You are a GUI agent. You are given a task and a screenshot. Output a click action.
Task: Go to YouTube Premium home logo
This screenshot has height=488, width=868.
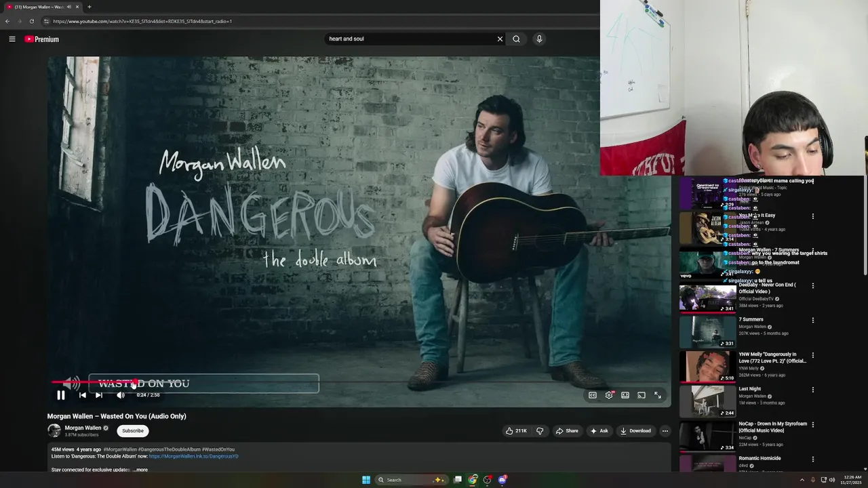coord(41,39)
